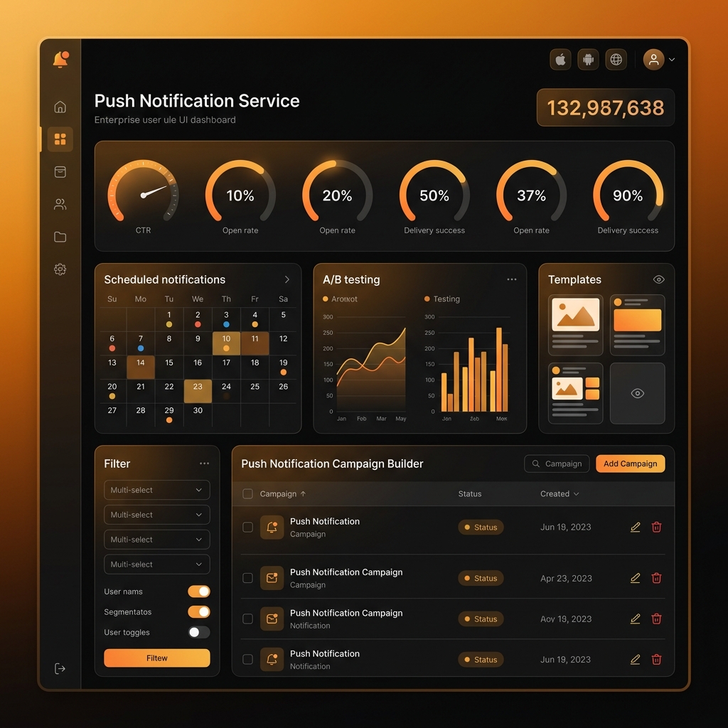The image size is (728, 728).
Task: Check the Jun 19, 2023 Push Notification Campaign checkbox
Action: (x=248, y=527)
